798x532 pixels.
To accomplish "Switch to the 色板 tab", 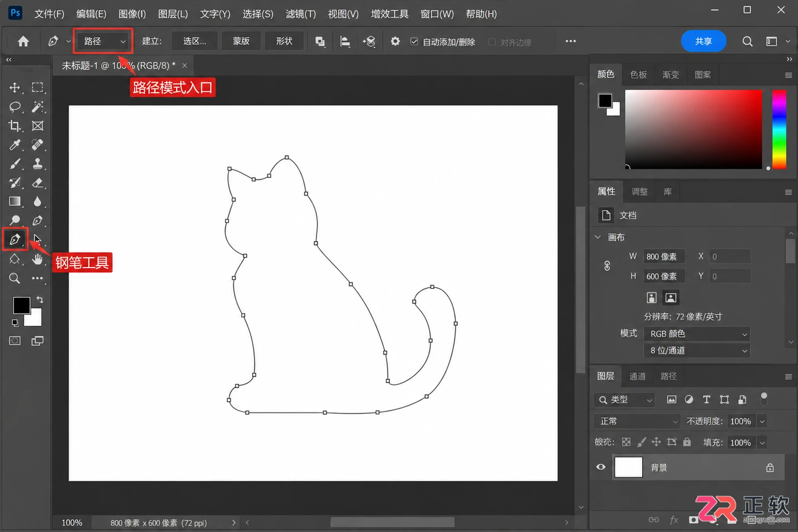I will (x=638, y=74).
